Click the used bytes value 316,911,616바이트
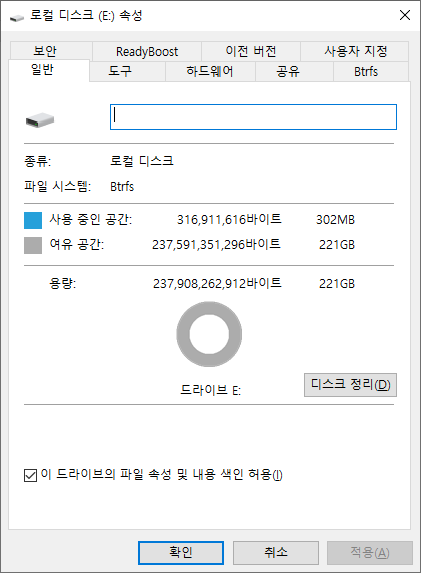Screen dimensions: 421x573 (229, 219)
